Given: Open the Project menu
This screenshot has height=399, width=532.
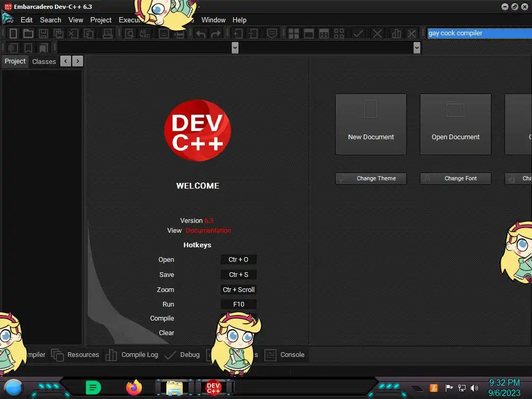Looking at the screenshot, I should [101, 20].
